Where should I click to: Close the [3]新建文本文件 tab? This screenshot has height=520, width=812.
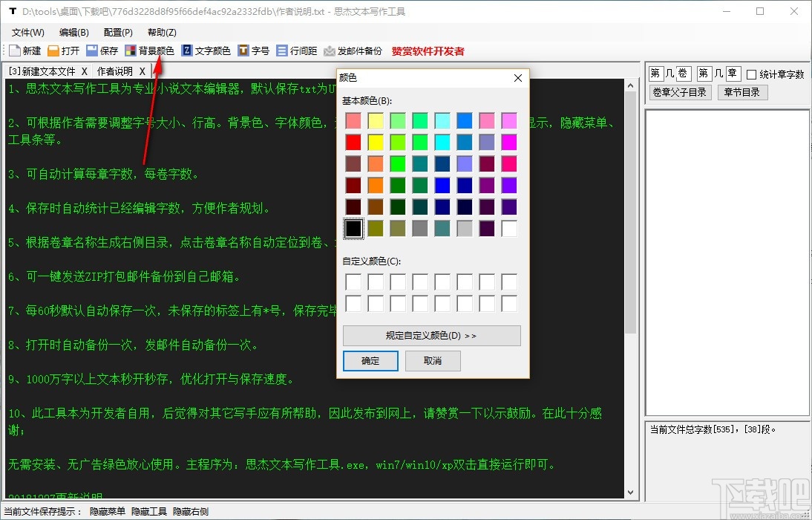click(x=85, y=71)
